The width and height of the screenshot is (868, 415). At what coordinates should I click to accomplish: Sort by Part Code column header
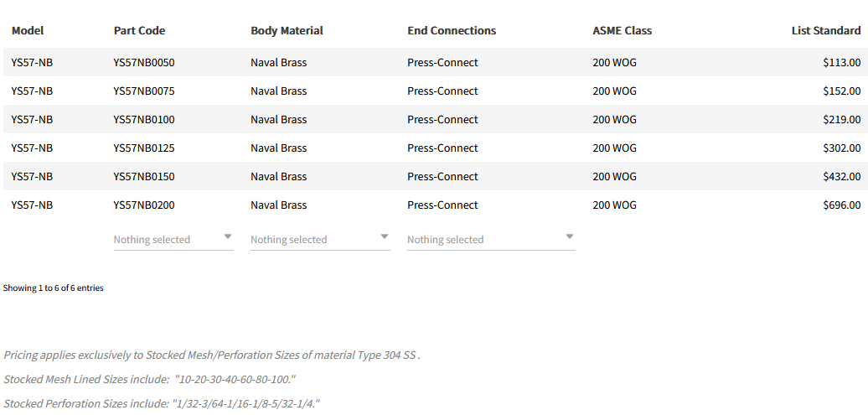(139, 31)
